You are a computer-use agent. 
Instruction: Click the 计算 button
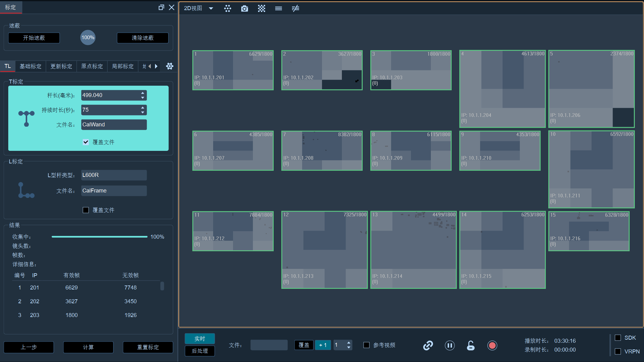[x=88, y=347]
